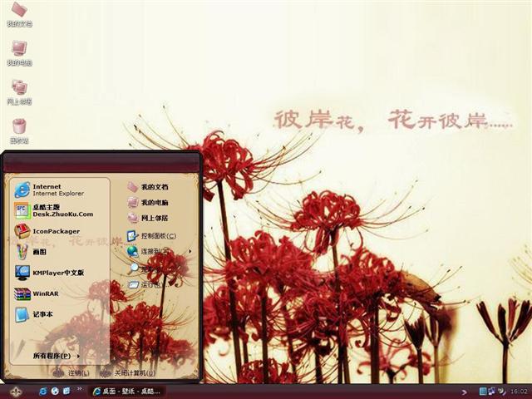532x399 pixels.
Task: Open 网上邻居 in Start menu right column
Action: [148, 218]
